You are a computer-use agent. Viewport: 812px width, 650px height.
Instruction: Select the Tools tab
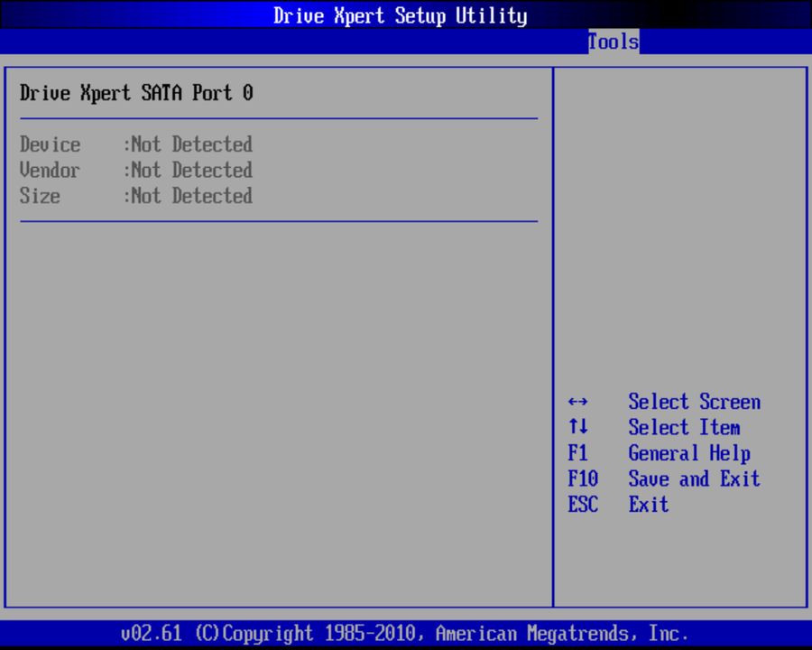(x=614, y=42)
